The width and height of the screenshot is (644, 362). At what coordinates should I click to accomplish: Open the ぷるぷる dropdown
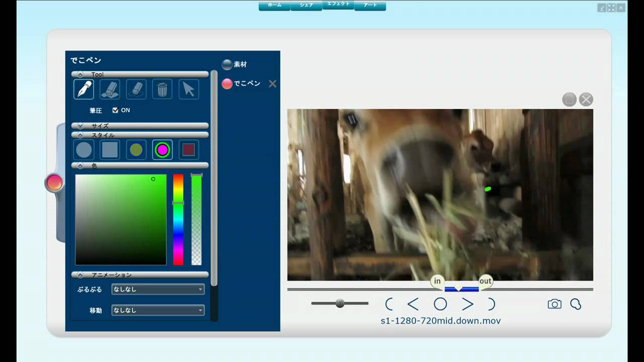[158, 289]
